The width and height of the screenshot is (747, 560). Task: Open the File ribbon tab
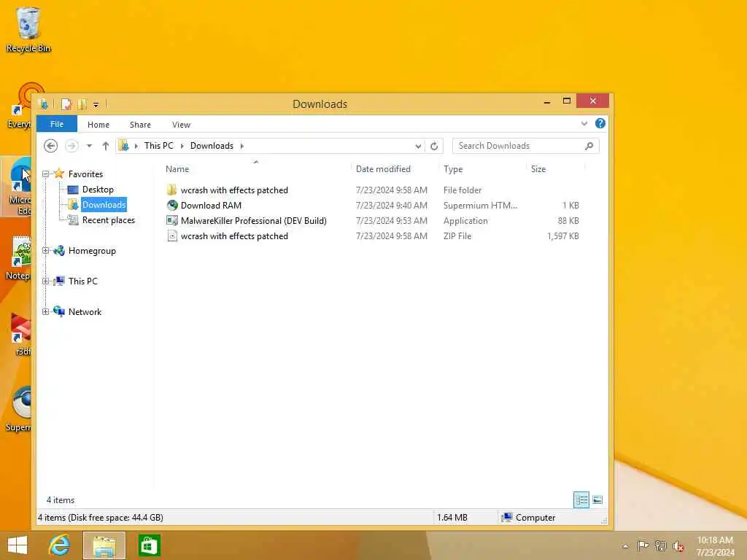(x=57, y=124)
